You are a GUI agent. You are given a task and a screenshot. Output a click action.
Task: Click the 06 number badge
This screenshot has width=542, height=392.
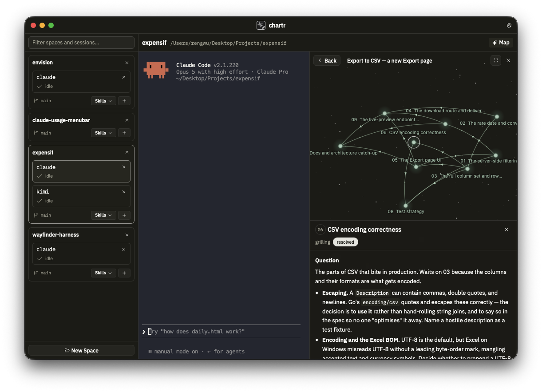(x=320, y=230)
